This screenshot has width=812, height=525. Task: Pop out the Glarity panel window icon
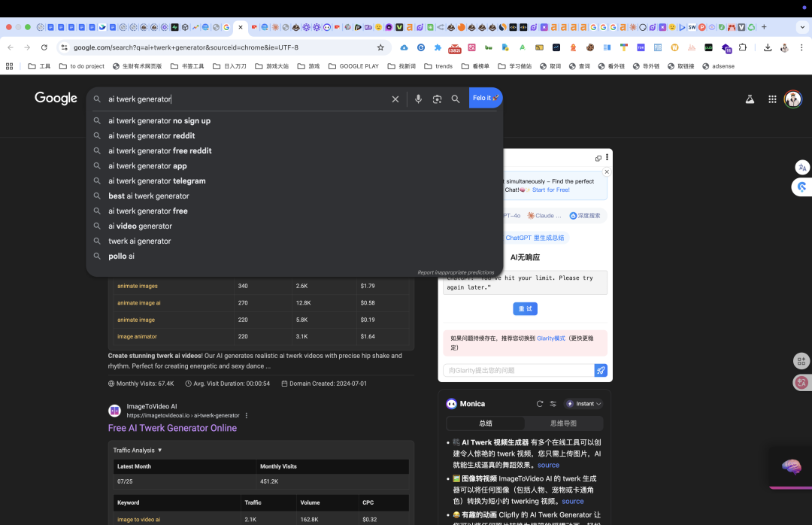point(598,158)
